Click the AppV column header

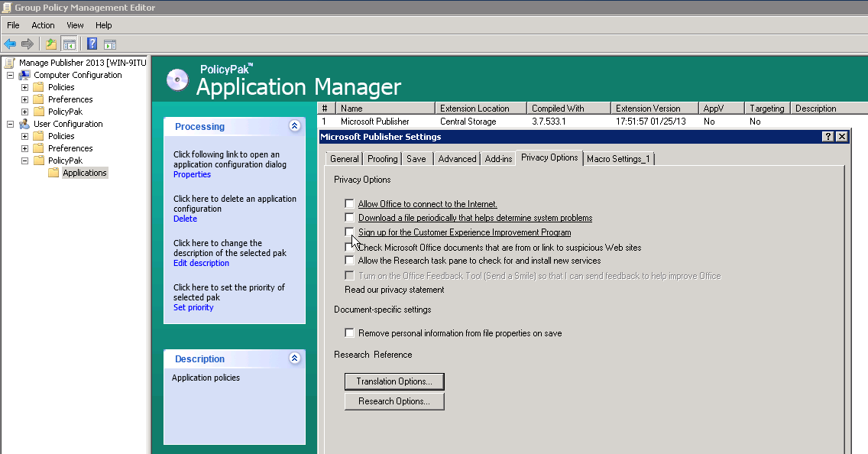[721, 108]
